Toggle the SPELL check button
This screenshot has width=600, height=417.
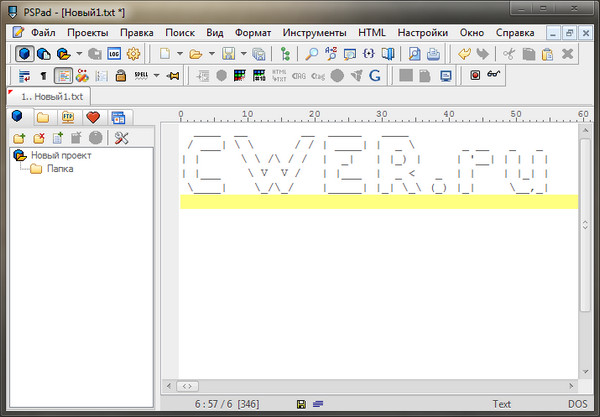[141, 75]
